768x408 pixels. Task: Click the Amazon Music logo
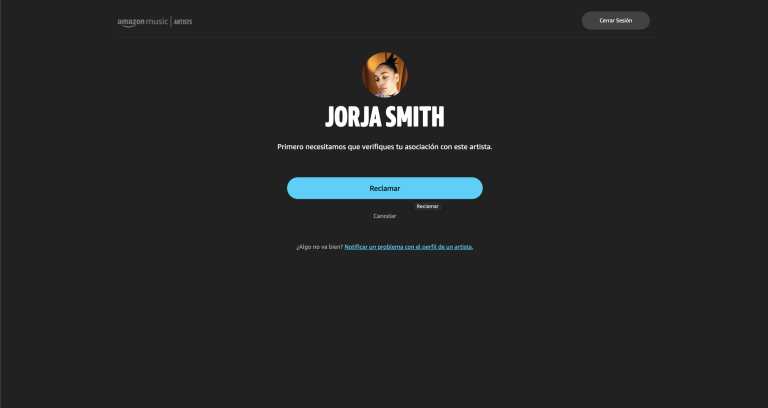pos(143,21)
